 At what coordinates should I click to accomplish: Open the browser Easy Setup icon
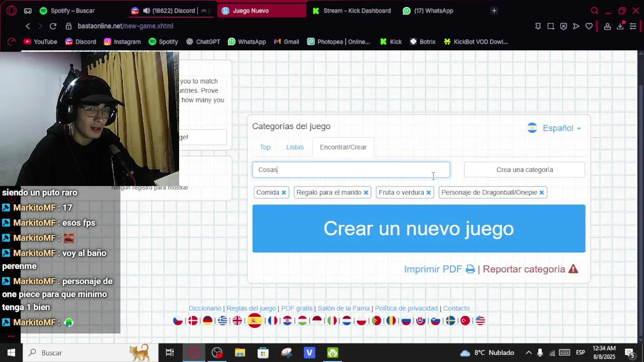[633, 26]
